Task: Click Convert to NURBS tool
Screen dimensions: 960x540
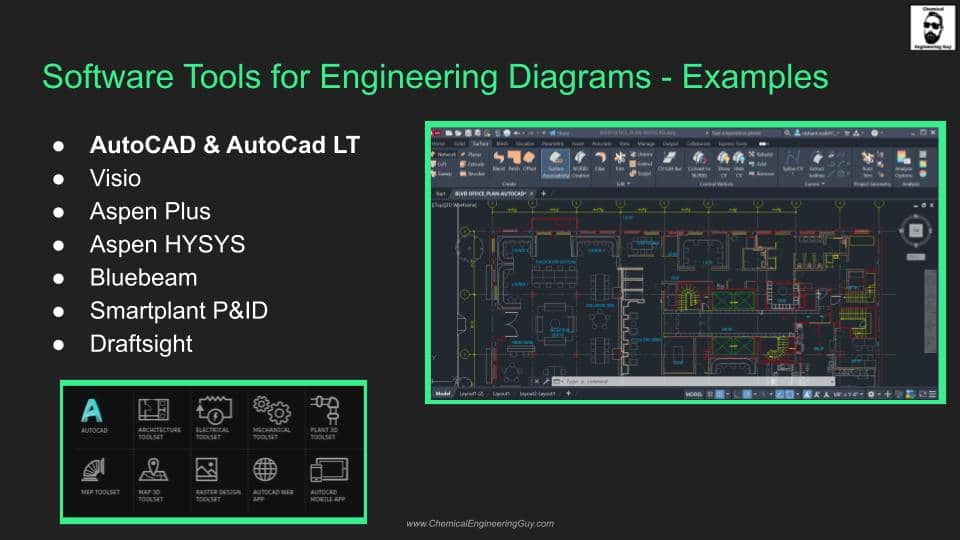Action: tap(699, 164)
